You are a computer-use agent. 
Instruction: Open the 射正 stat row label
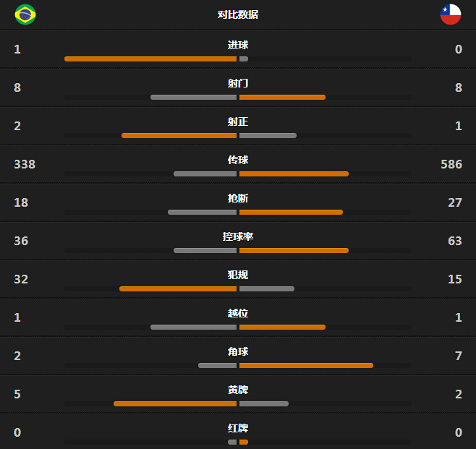click(x=238, y=121)
